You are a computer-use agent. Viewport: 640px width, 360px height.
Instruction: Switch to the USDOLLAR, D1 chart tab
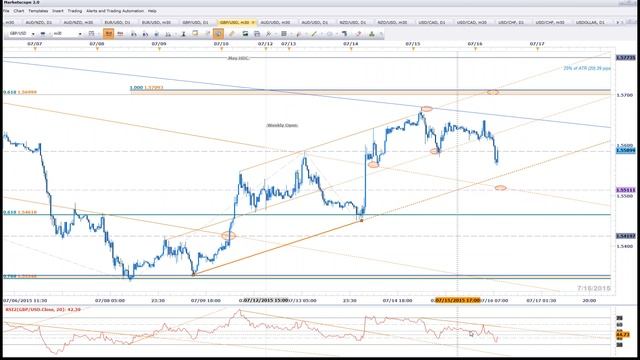click(x=590, y=22)
